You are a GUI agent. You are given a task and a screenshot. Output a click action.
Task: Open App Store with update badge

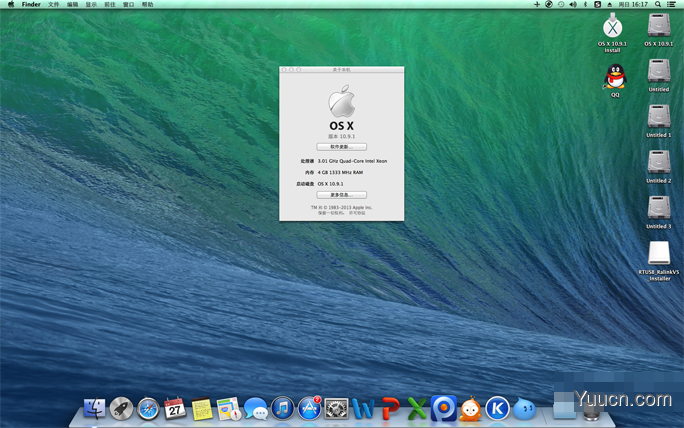309,408
